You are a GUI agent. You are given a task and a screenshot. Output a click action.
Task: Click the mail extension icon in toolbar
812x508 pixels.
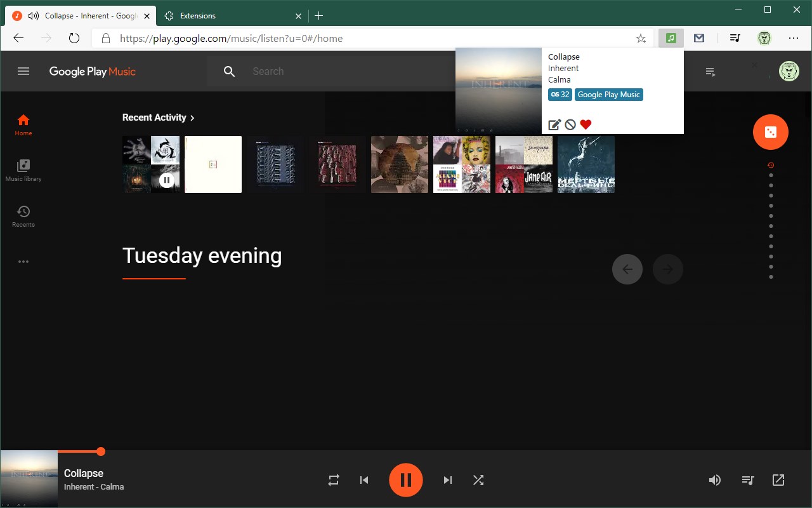(699, 38)
